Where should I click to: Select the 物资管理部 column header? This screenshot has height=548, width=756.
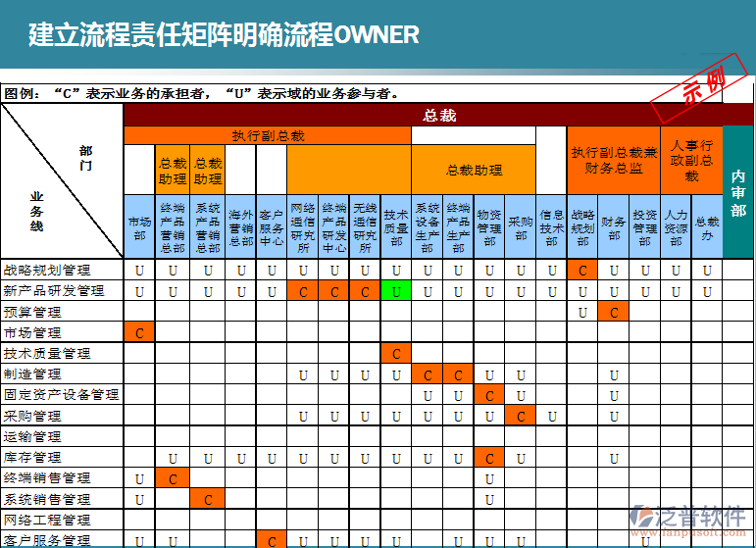pos(489,226)
